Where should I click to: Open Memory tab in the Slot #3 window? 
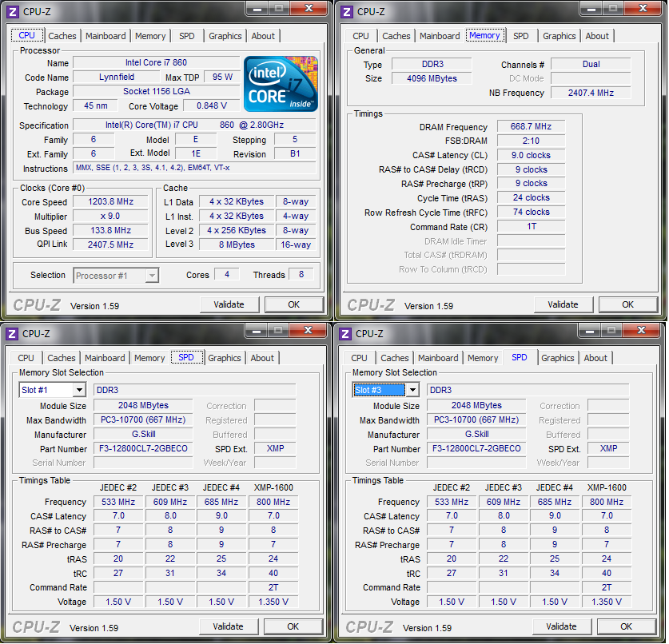pyautogui.click(x=483, y=358)
